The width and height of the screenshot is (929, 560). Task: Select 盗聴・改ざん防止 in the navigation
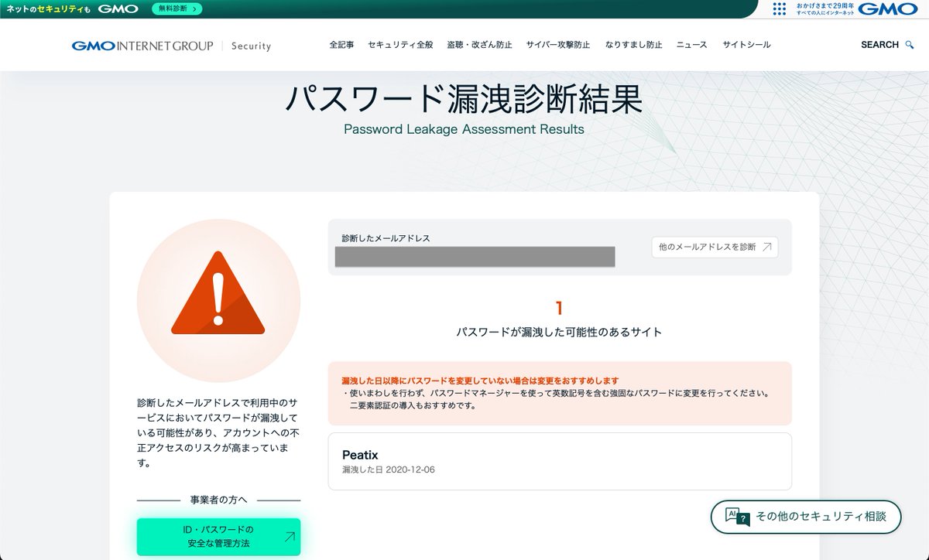479,45
